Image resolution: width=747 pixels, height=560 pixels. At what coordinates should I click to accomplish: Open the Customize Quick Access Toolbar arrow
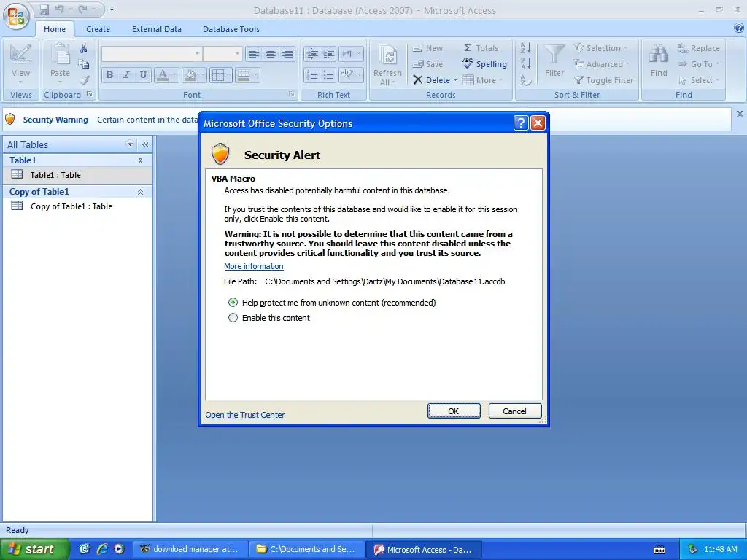[x=112, y=9]
